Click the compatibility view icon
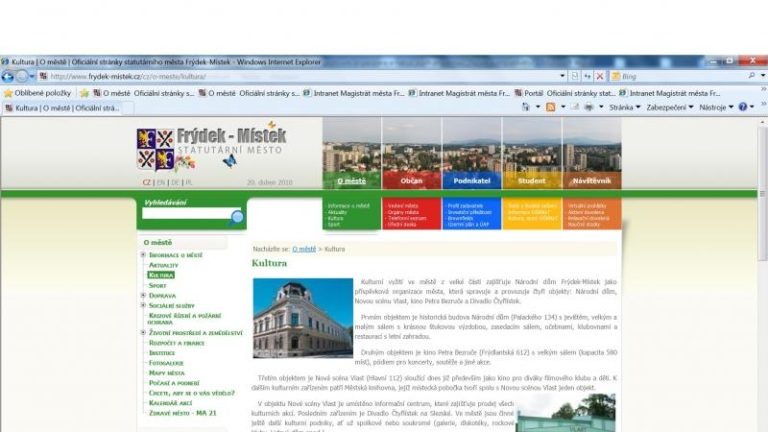The width and height of the screenshot is (768, 432). (x=575, y=76)
